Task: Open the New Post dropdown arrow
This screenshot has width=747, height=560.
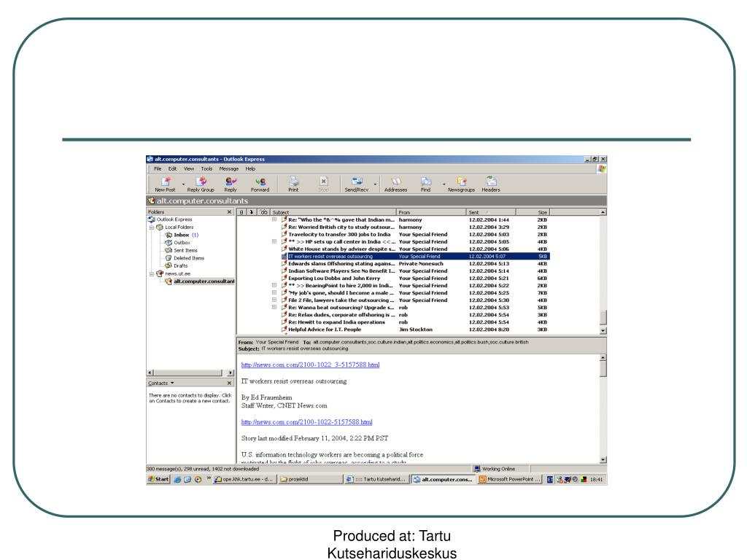Action: (x=183, y=184)
